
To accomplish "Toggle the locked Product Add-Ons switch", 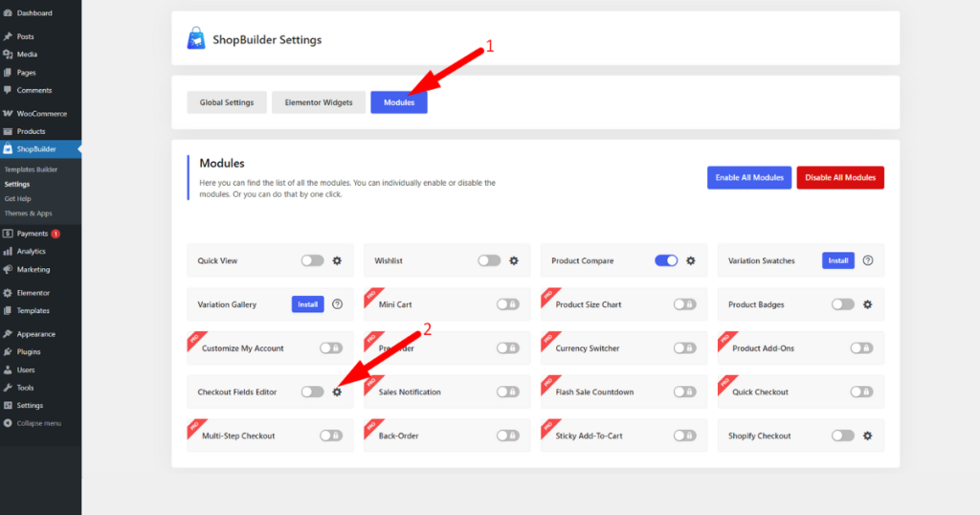I will pyautogui.click(x=862, y=348).
